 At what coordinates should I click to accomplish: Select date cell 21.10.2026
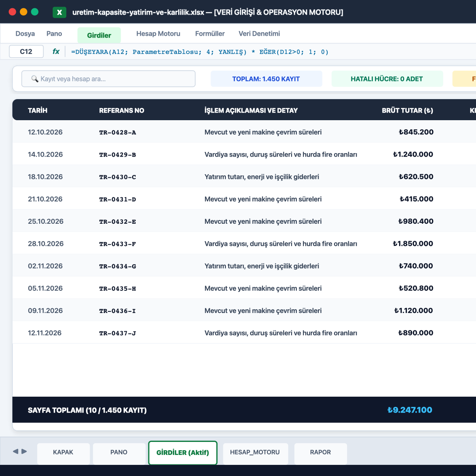[x=45, y=199]
